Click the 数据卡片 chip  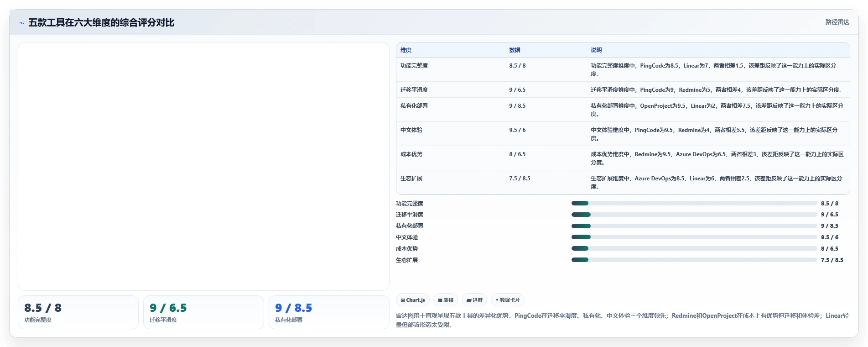pyautogui.click(x=508, y=300)
